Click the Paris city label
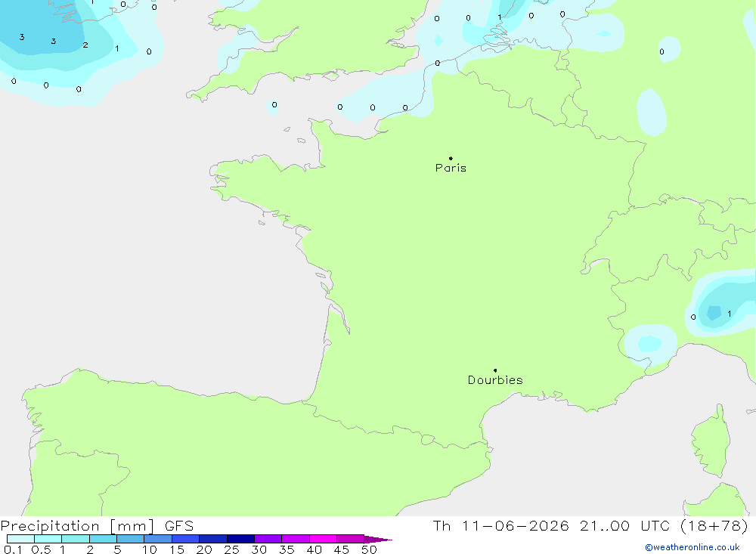756x554 pixels. (x=451, y=168)
